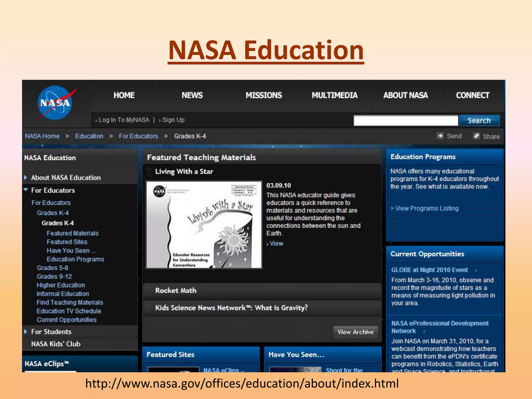The image size is (532, 399).
Task: Expand the For Students section
Action: click(26, 332)
